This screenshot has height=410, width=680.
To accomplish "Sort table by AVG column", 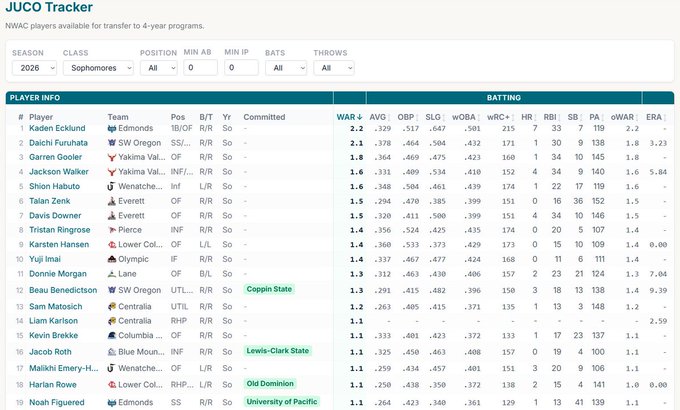I will tap(379, 117).
